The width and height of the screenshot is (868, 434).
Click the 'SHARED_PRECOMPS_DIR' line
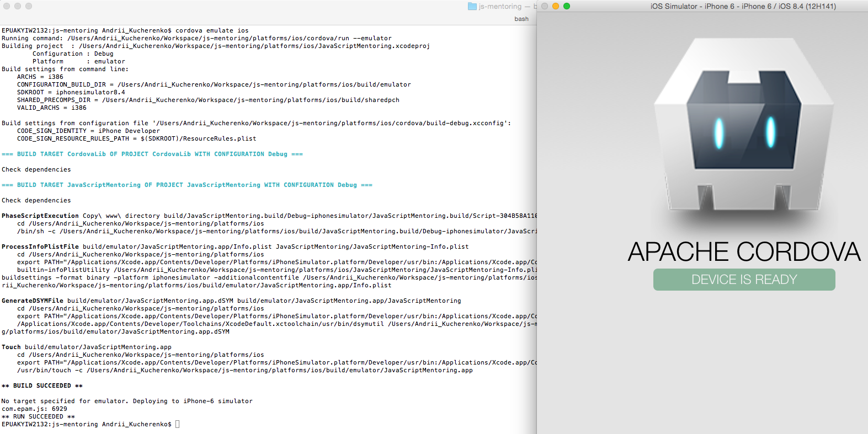[x=208, y=100]
